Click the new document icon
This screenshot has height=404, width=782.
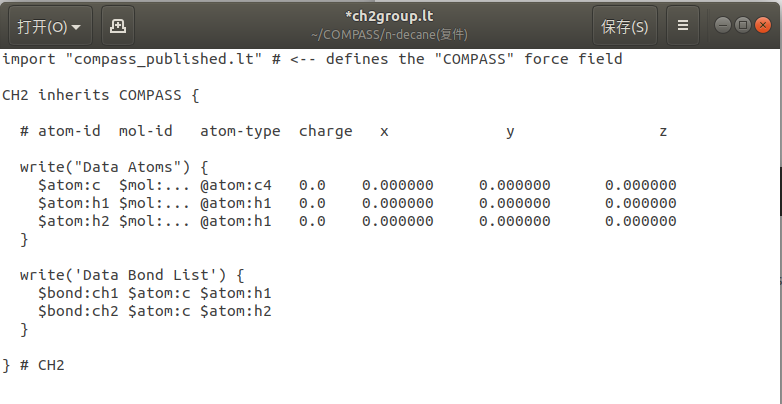pos(118,26)
